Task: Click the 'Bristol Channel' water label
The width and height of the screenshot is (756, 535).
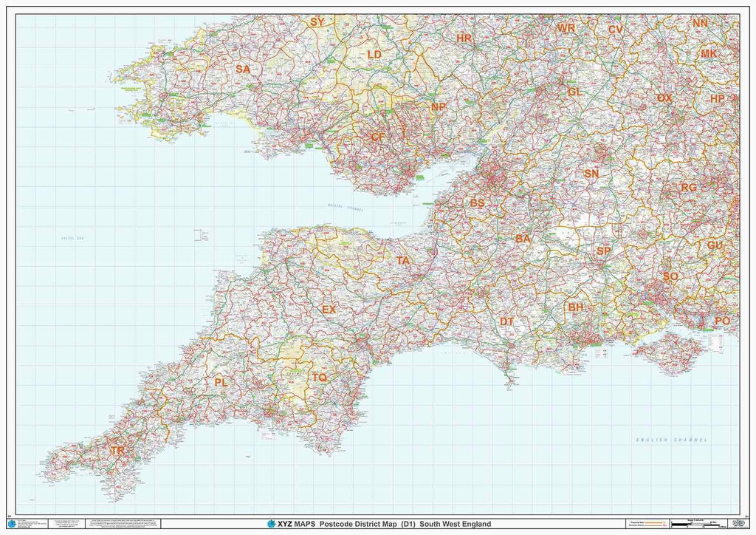Action: (x=346, y=210)
